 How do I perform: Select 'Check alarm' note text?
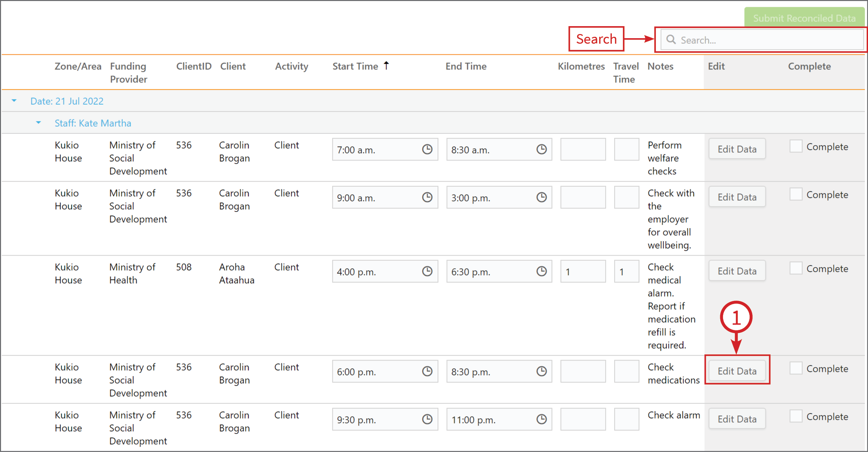[674, 415]
